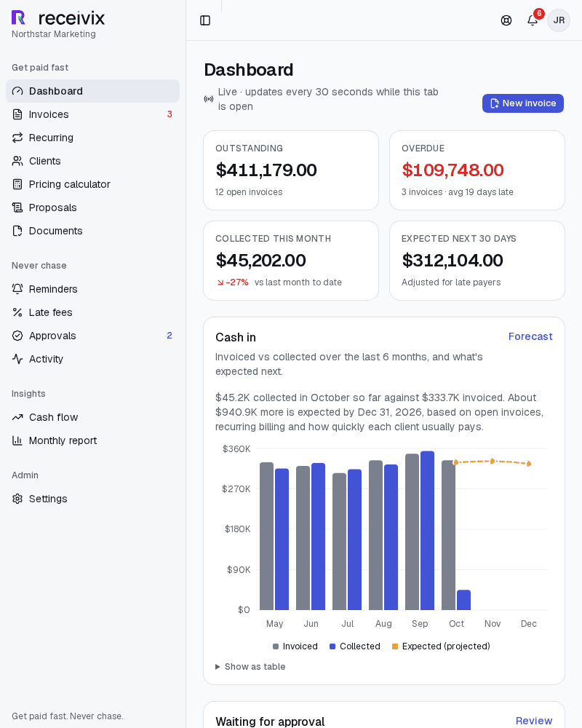Open the Outstanding $411,179.00 card
The image size is (582, 728).
[291, 170]
